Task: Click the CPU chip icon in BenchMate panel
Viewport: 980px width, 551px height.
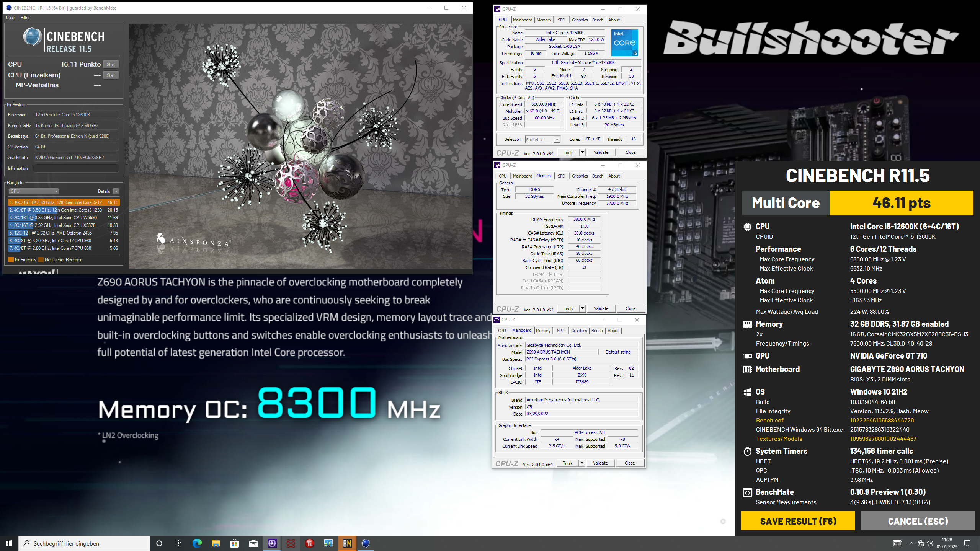Action: pos(747,227)
